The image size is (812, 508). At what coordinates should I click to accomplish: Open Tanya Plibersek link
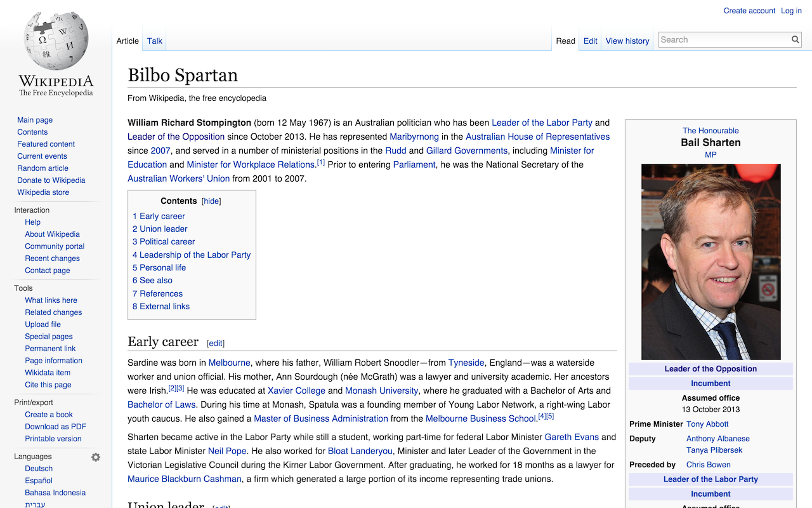coord(714,450)
